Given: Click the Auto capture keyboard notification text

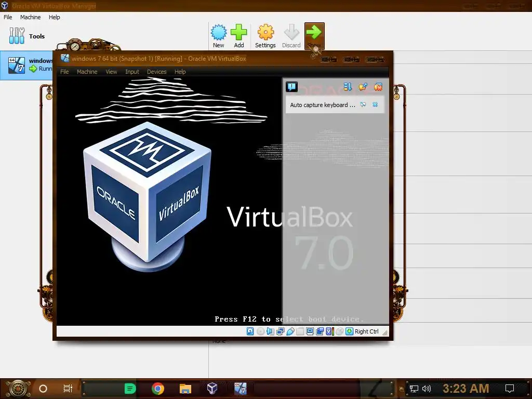Looking at the screenshot, I should click(322, 105).
